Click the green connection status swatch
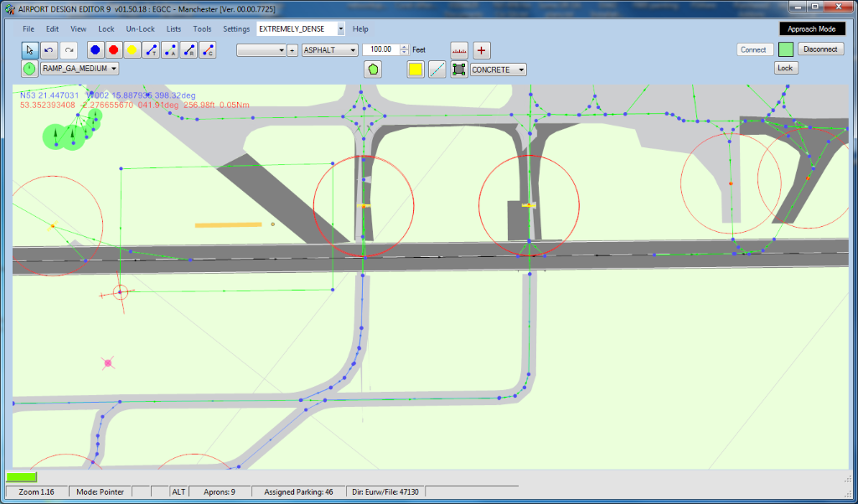 pos(786,49)
